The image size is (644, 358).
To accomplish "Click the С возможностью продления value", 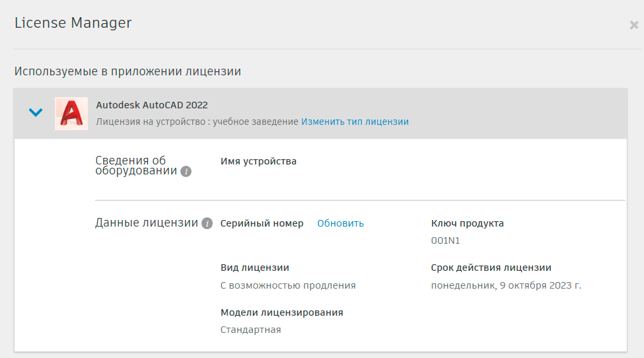I will click(x=288, y=285).
